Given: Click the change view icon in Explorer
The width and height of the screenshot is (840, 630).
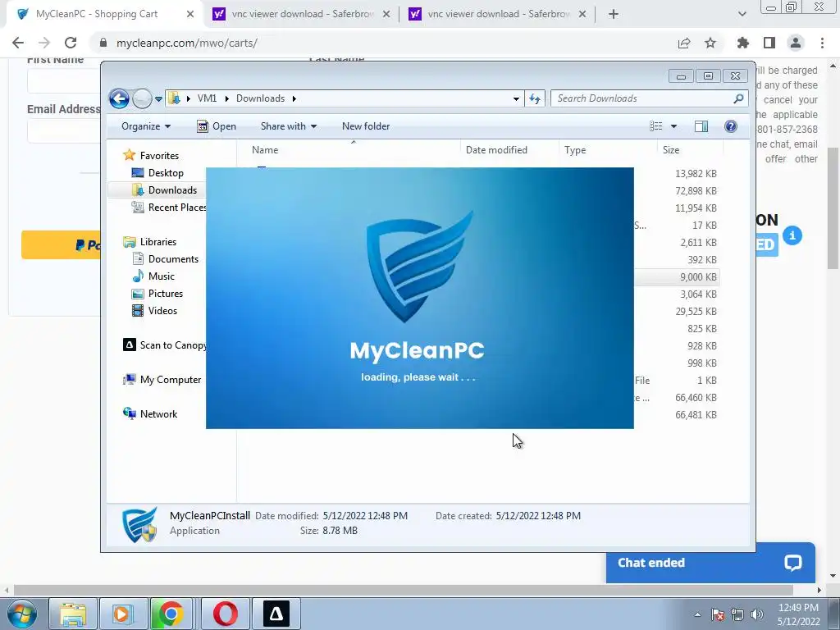Looking at the screenshot, I should click(656, 126).
